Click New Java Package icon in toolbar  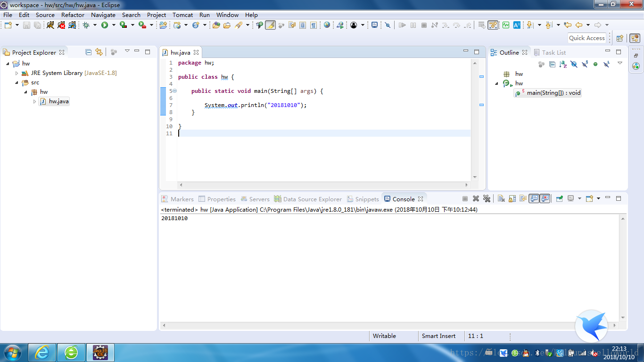[163, 25]
